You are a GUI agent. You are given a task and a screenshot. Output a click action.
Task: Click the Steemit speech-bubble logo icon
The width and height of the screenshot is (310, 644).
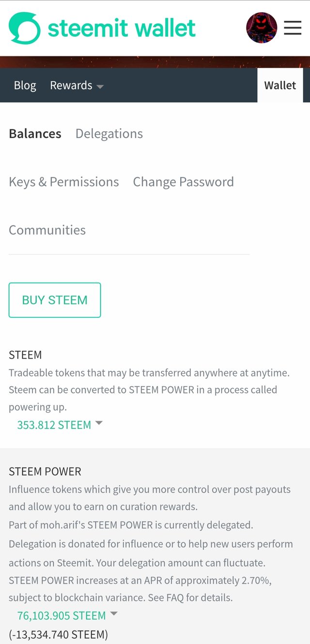coord(25,28)
